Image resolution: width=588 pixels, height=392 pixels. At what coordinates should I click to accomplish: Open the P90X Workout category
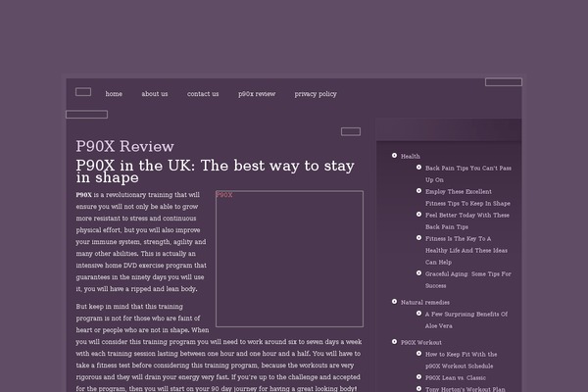420,342
